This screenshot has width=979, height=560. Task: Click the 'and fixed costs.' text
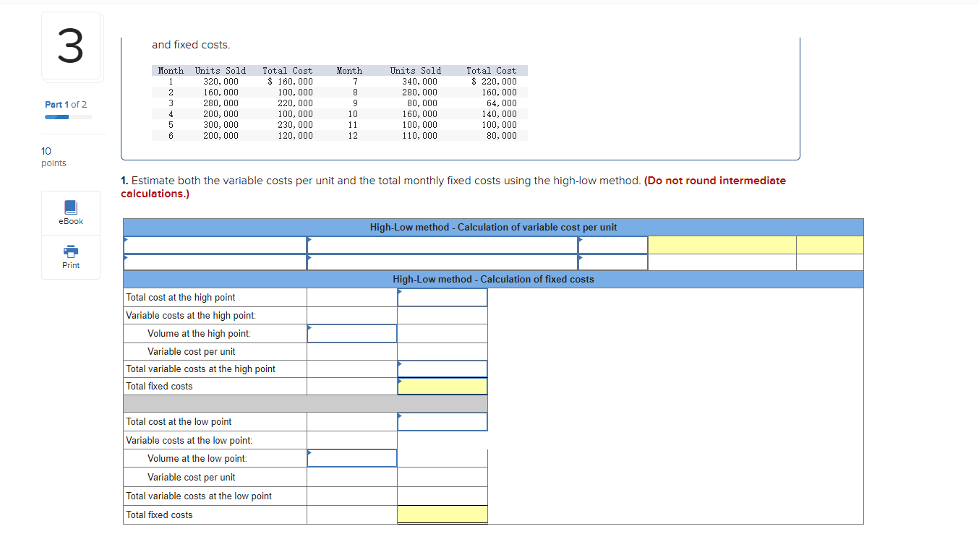[x=191, y=45]
